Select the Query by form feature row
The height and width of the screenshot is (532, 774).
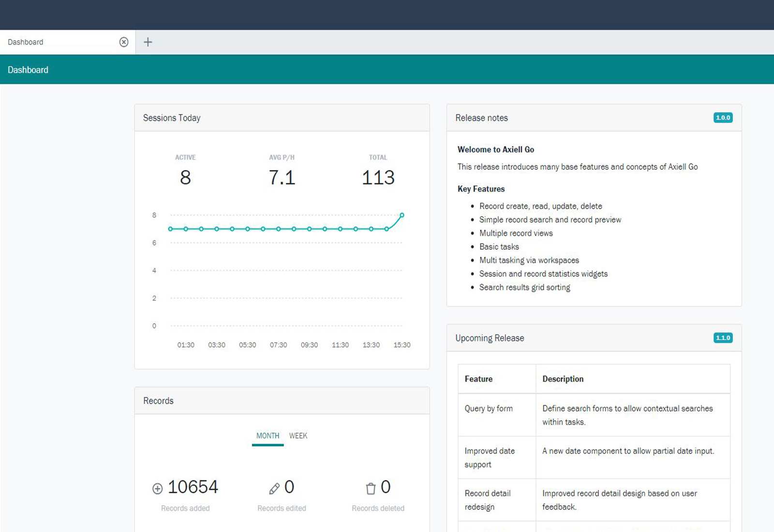tap(489, 409)
